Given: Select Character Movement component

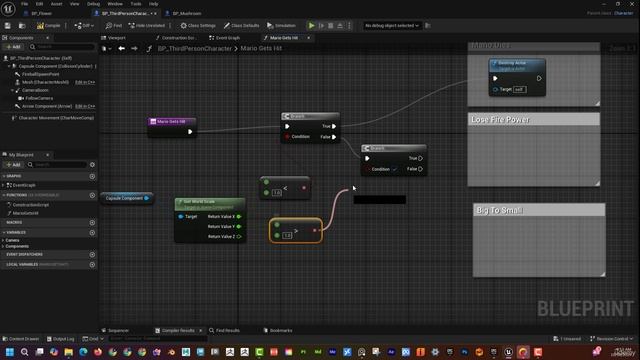Looking at the screenshot, I should point(56,118).
